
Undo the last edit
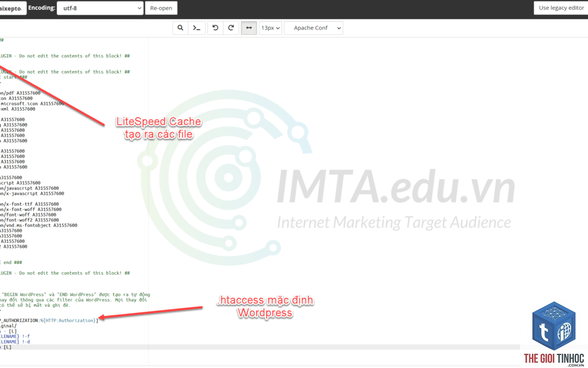pos(215,28)
